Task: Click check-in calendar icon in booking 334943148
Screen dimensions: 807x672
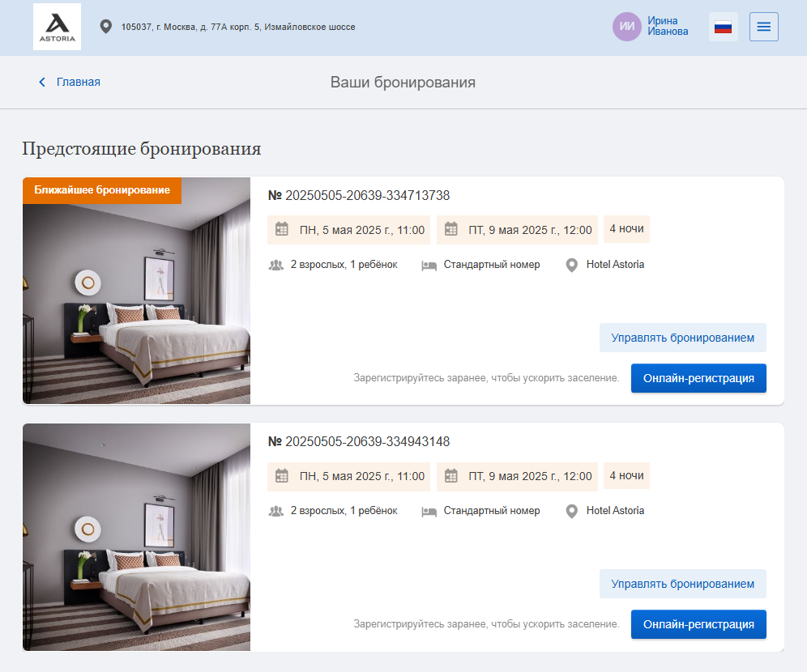Action: (281, 475)
